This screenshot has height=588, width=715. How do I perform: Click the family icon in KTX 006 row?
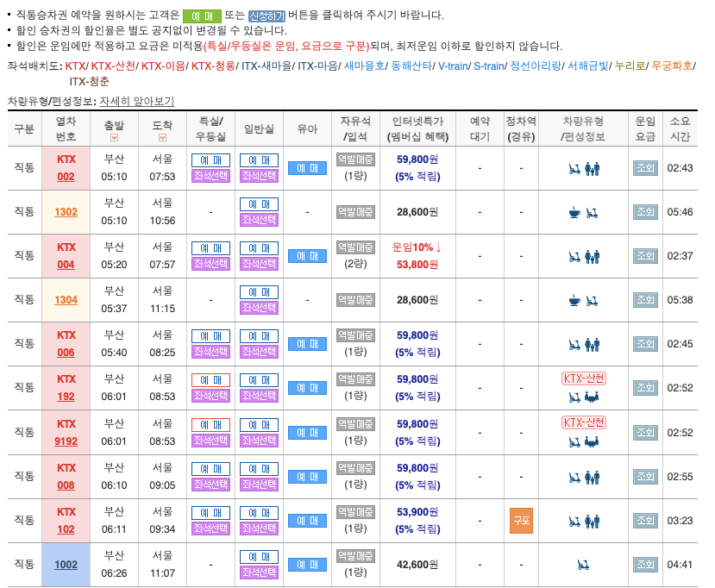point(593,345)
